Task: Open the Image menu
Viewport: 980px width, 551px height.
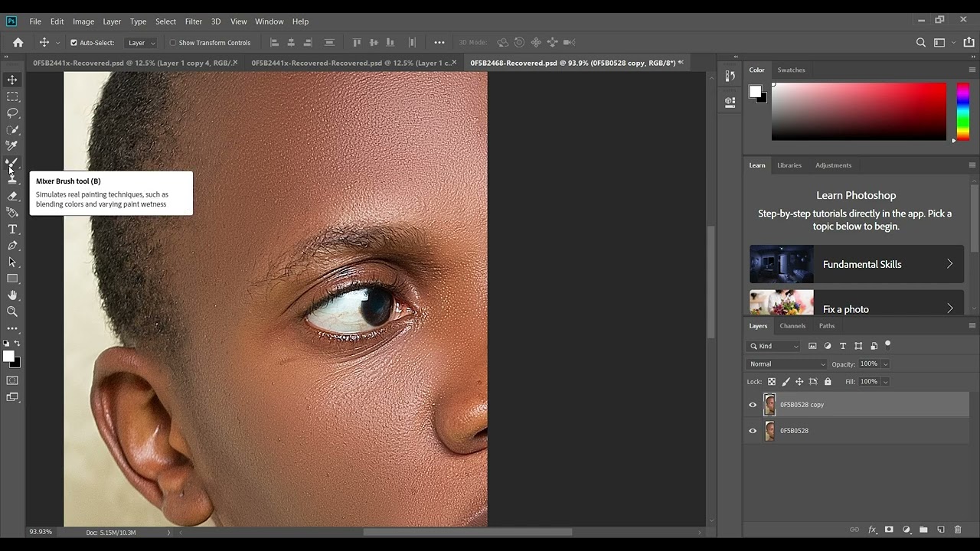Action: point(83,21)
